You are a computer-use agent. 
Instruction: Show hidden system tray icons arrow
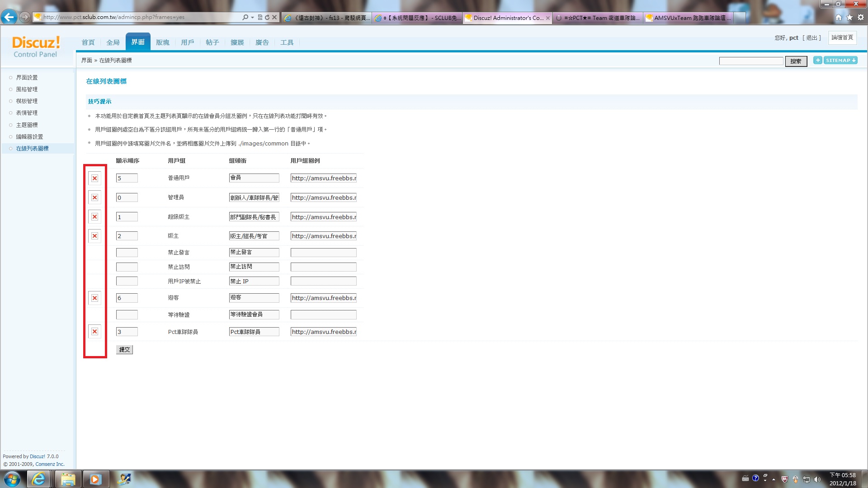(x=774, y=479)
